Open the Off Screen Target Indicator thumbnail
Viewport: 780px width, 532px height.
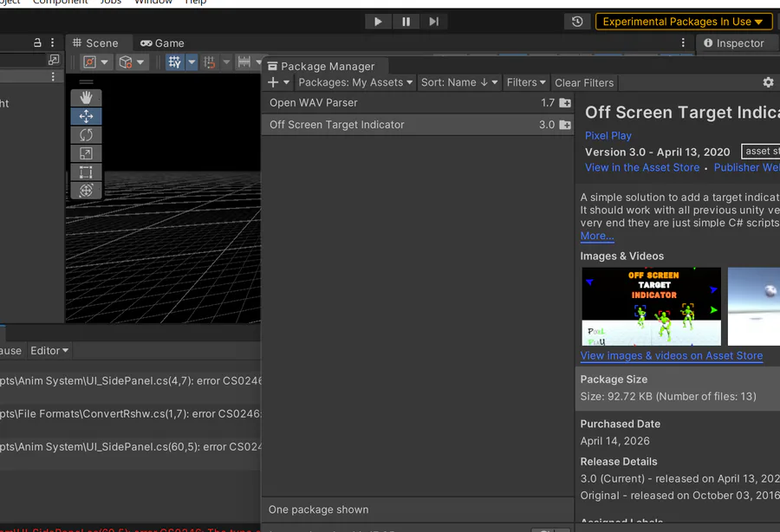[651, 306]
